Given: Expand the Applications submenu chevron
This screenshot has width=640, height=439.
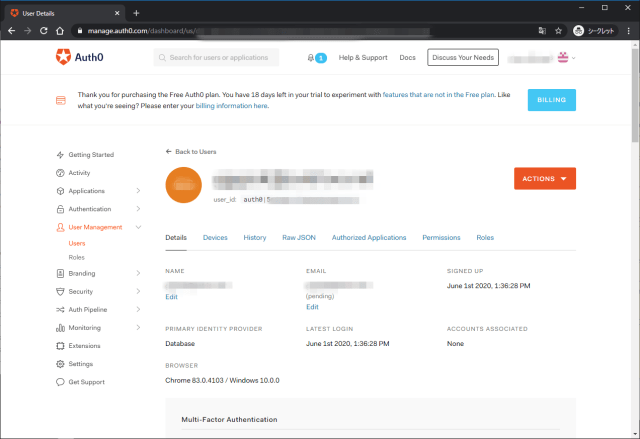Looking at the screenshot, I should [138, 191].
